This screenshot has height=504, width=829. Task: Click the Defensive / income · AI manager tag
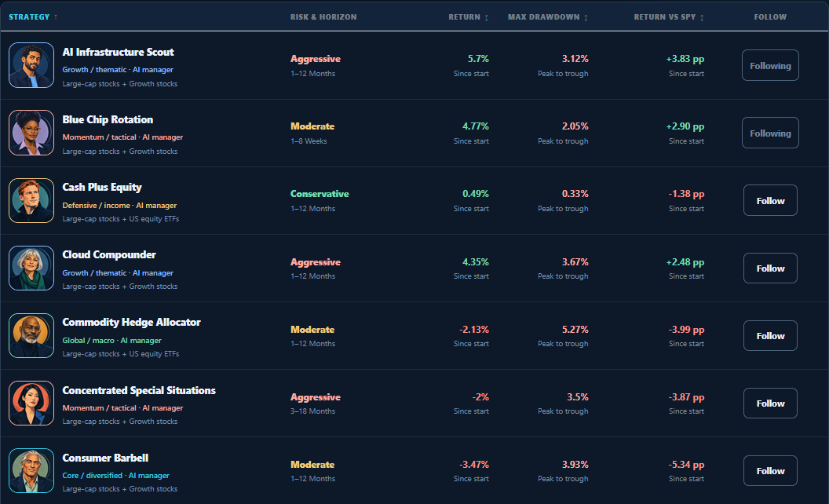coord(119,205)
